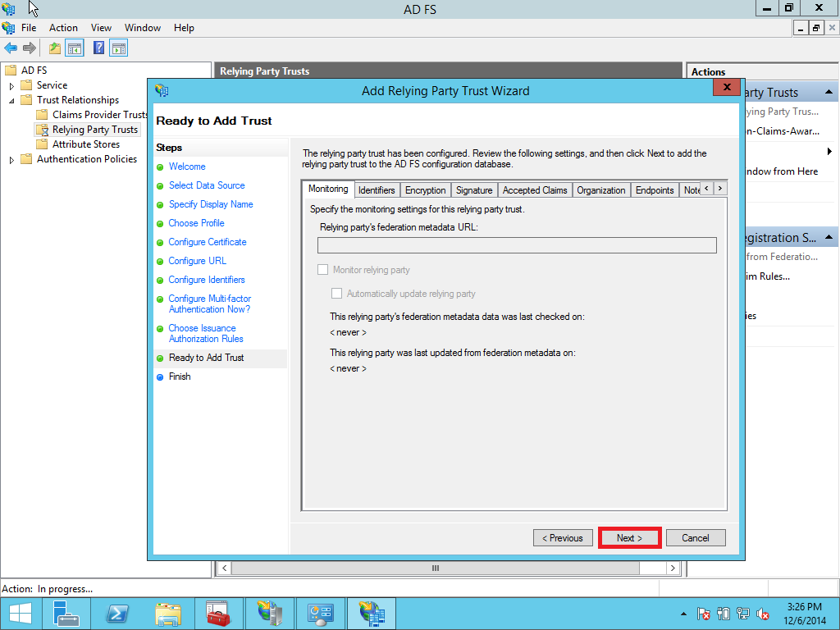The width and height of the screenshot is (840, 630).
Task: Toggle the Show/Hide Console Tree icon
Action: pyautogui.click(x=75, y=48)
